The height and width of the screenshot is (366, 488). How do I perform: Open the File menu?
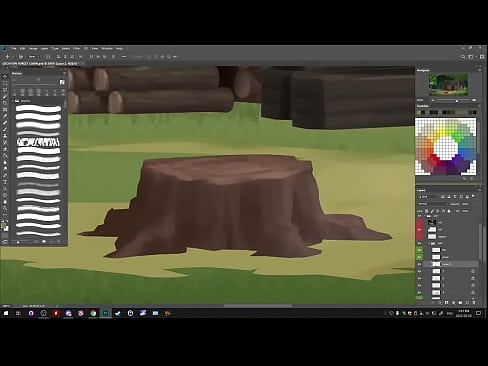pos(14,48)
